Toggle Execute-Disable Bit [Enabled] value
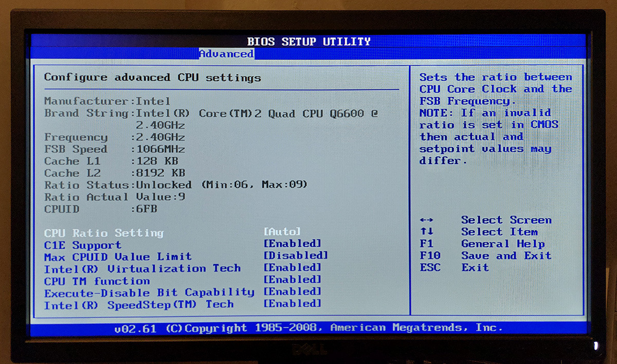Viewport: 617px width, 364px height. click(x=292, y=292)
